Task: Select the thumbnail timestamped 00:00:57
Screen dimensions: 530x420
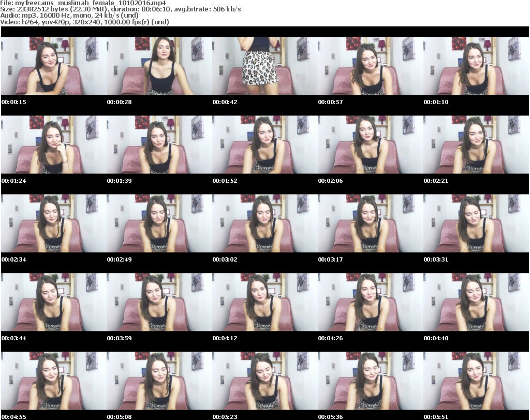Action: [371, 66]
